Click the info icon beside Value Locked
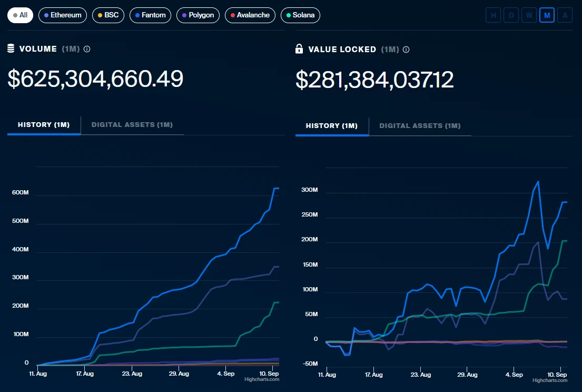582x392 pixels. click(406, 50)
